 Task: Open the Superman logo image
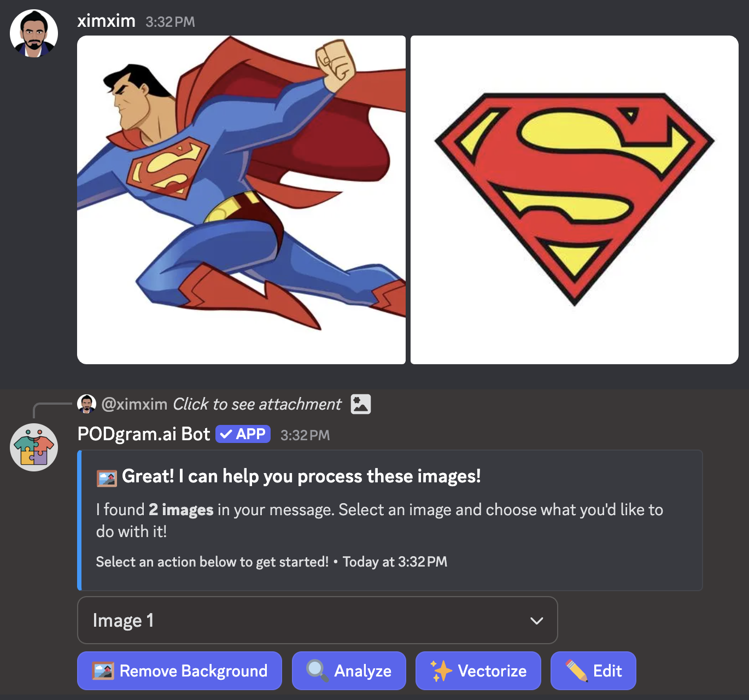[574, 200]
